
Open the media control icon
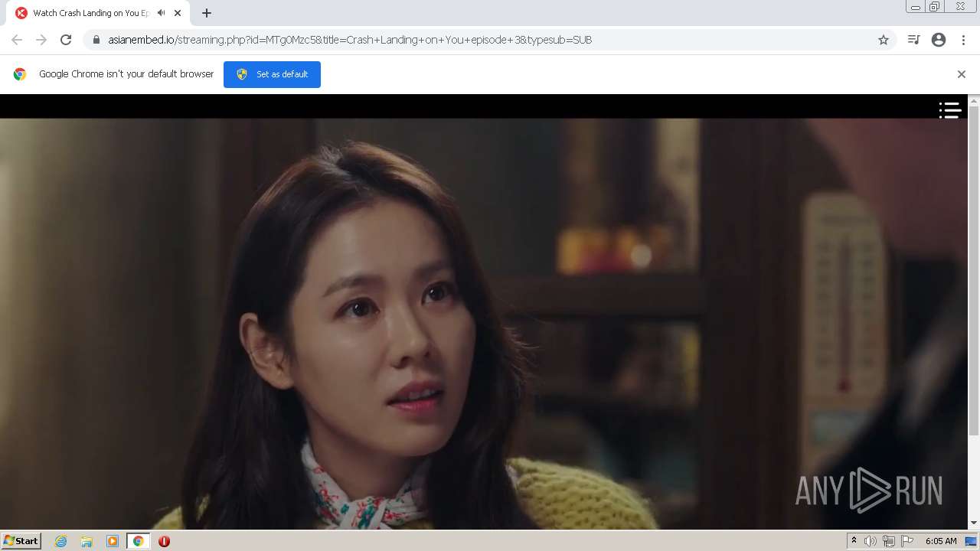[913, 40]
